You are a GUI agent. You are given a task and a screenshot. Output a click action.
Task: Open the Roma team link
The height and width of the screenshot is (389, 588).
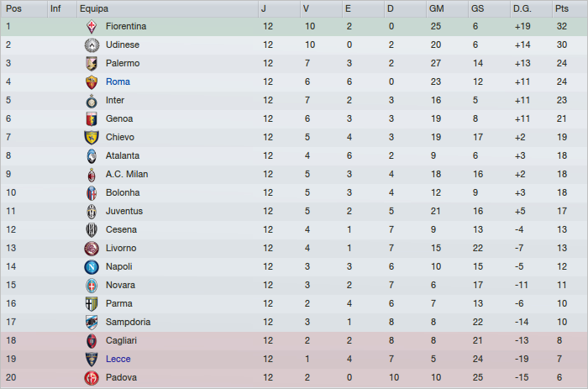pos(116,81)
